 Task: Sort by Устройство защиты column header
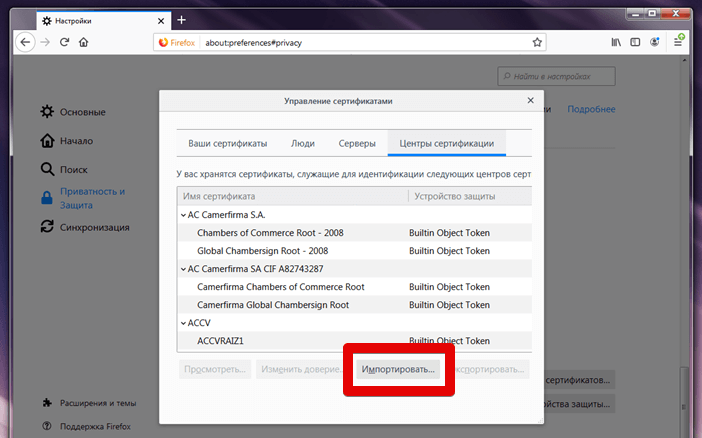[x=470, y=196]
